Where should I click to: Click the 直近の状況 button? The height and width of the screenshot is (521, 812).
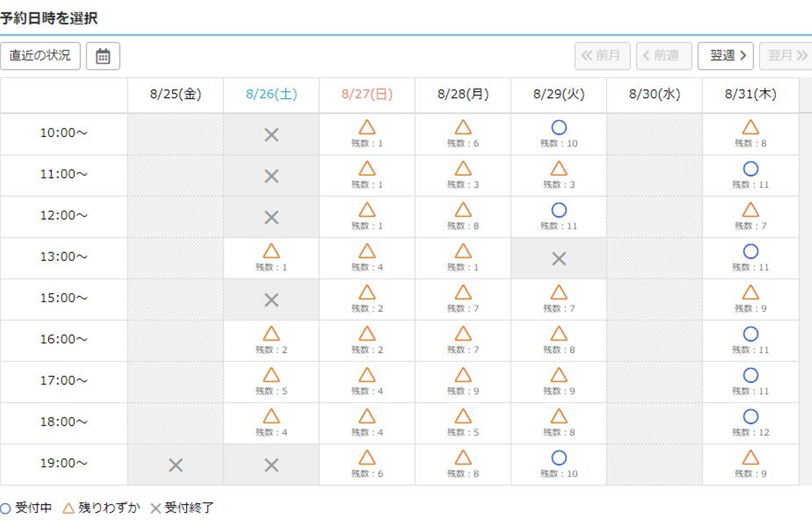tap(40, 56)
